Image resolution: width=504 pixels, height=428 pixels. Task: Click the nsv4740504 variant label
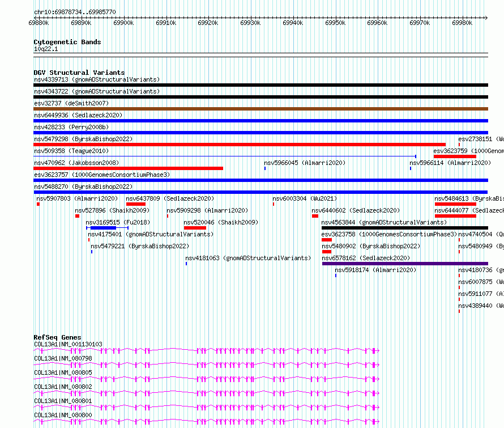coord(481,234)
